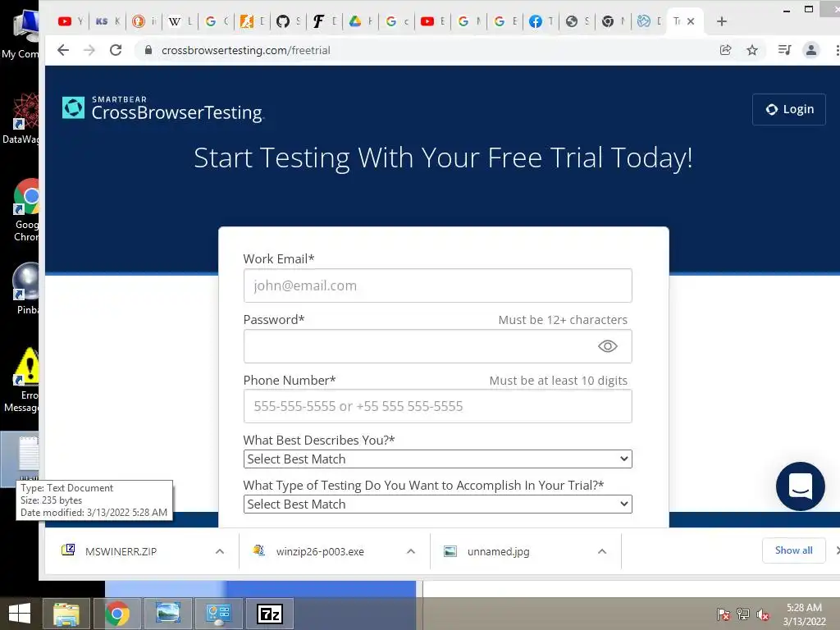The width and height of the screenshot is (840, 630).
Task: Open the unnamed.jpg download
Action: 498,551
